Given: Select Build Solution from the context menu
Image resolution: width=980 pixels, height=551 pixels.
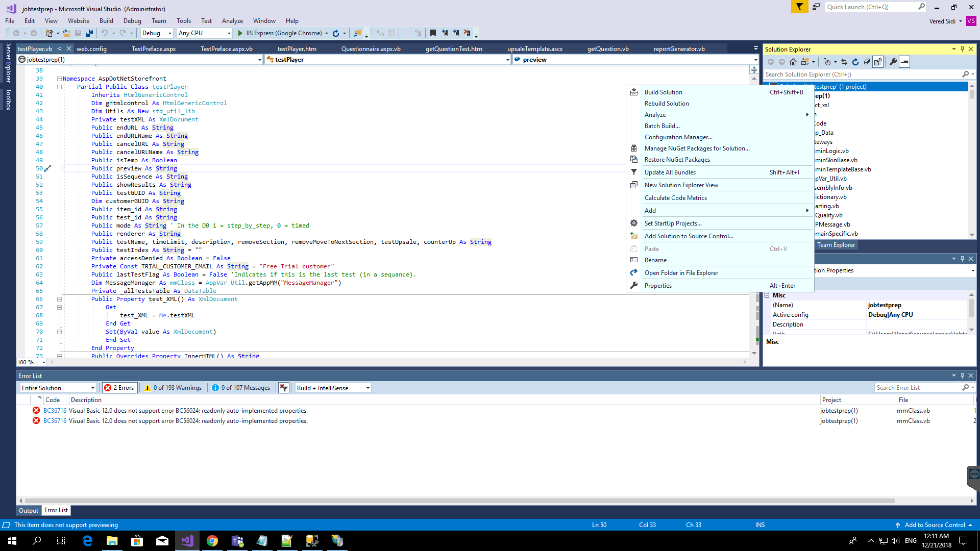Looking at the screenshot, I should tap(664, 92).
